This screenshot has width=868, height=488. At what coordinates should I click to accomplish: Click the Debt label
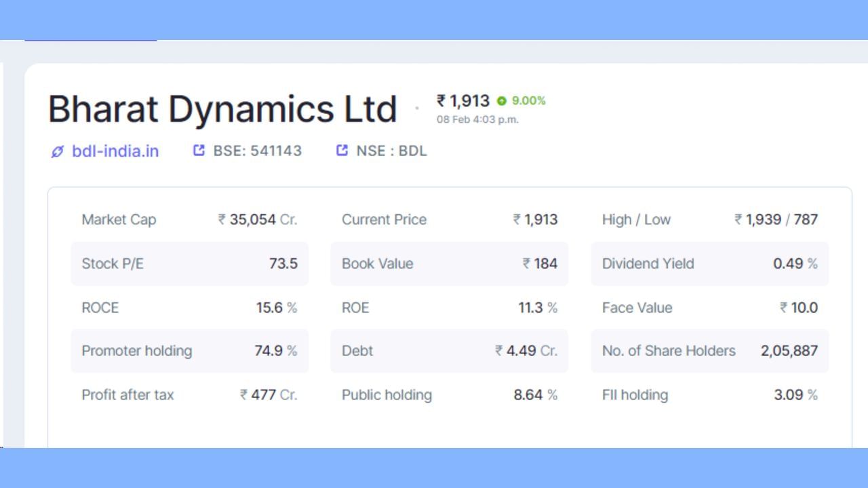357,351
